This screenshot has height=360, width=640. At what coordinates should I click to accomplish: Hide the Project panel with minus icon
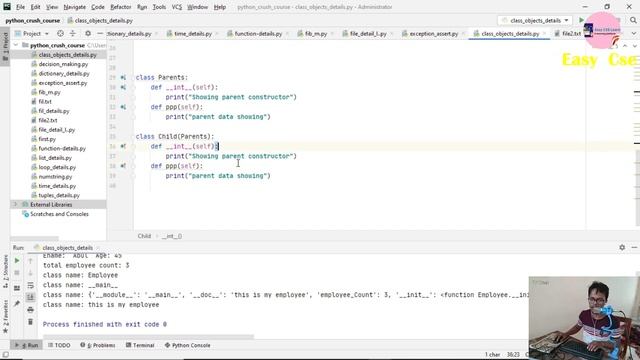pyautogui.click(x=100, y=33)
